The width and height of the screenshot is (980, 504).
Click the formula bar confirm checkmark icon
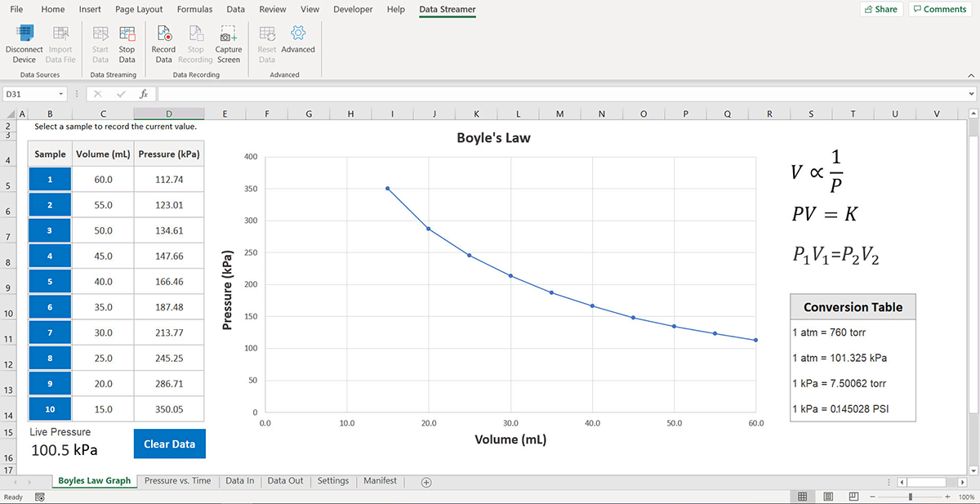(120, 94)
